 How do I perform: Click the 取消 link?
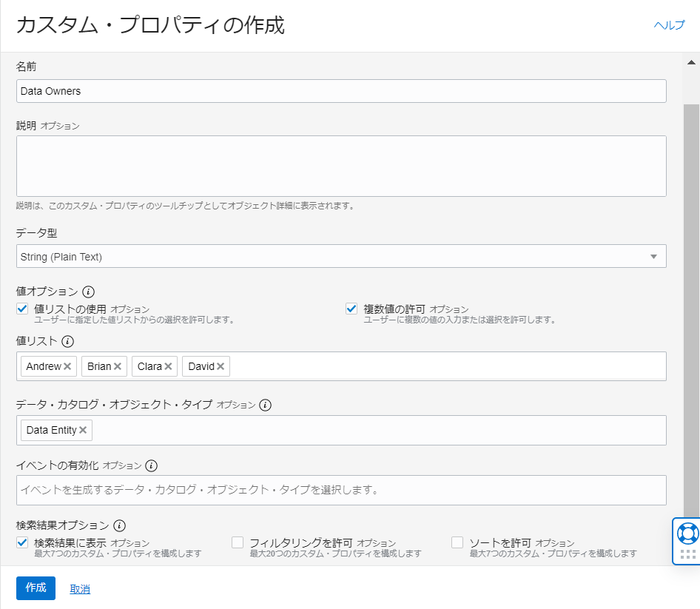click(x=80, y=589)
